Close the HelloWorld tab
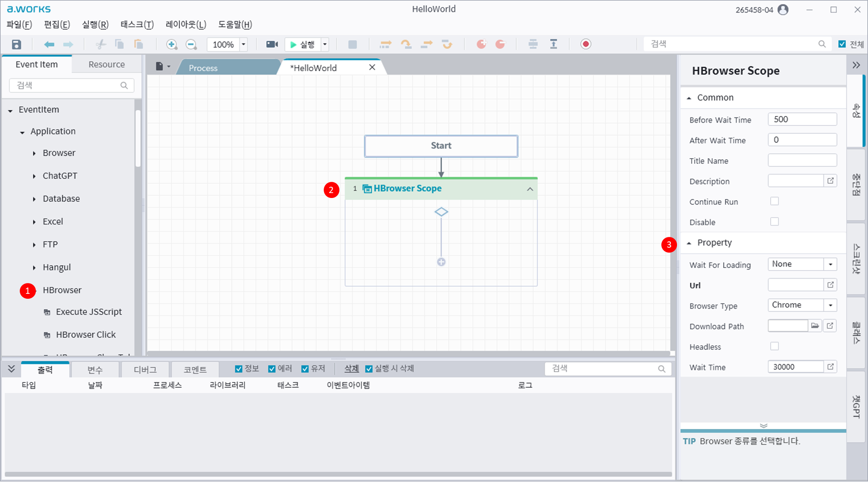The height and width of the screenshot is (490, 868). [x=372, y=67]
